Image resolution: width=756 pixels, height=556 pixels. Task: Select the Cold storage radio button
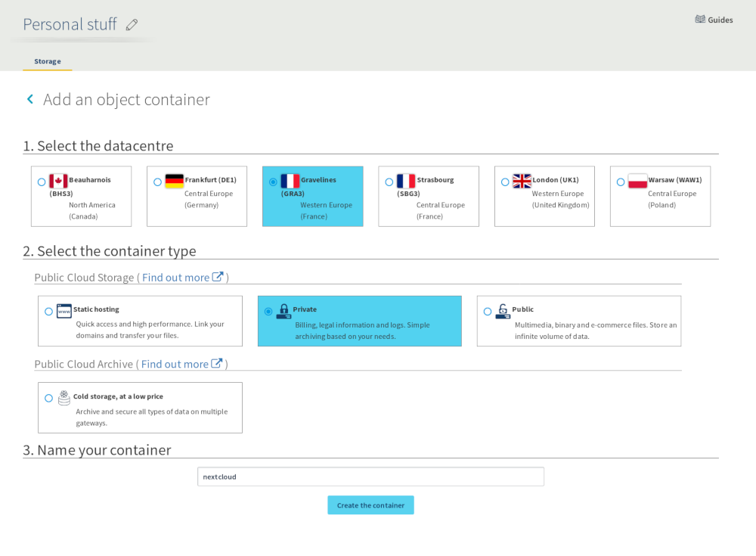tap(50, 397)
